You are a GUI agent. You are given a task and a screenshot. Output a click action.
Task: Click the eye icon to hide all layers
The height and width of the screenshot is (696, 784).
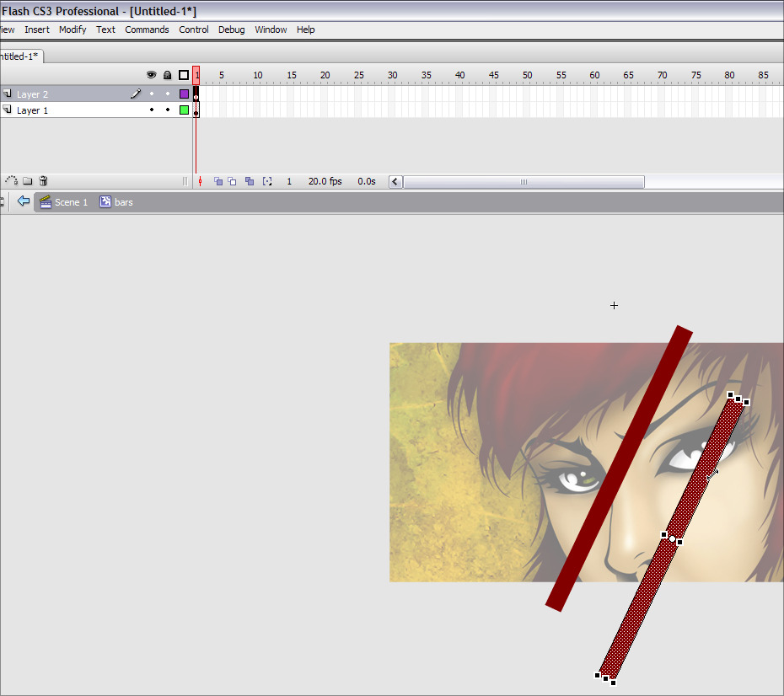[152, 75]
